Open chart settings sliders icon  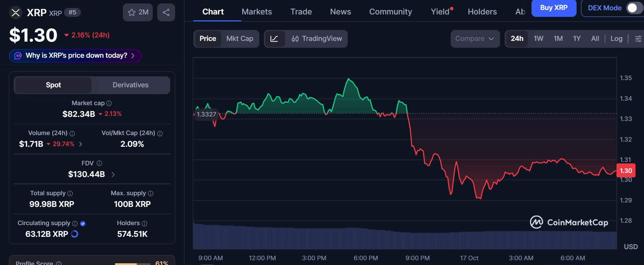click(x=638, y=39)
